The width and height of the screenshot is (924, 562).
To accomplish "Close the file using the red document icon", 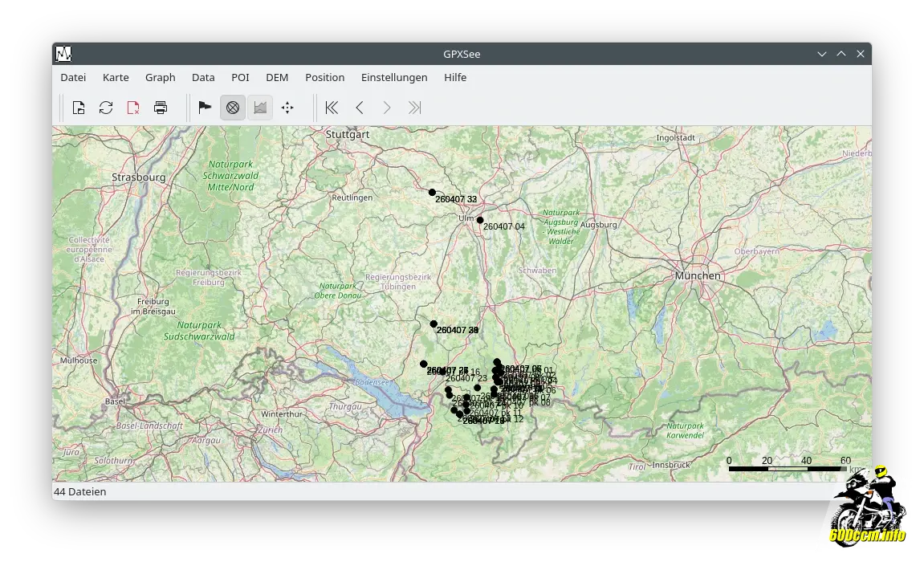I will point(133,108).
